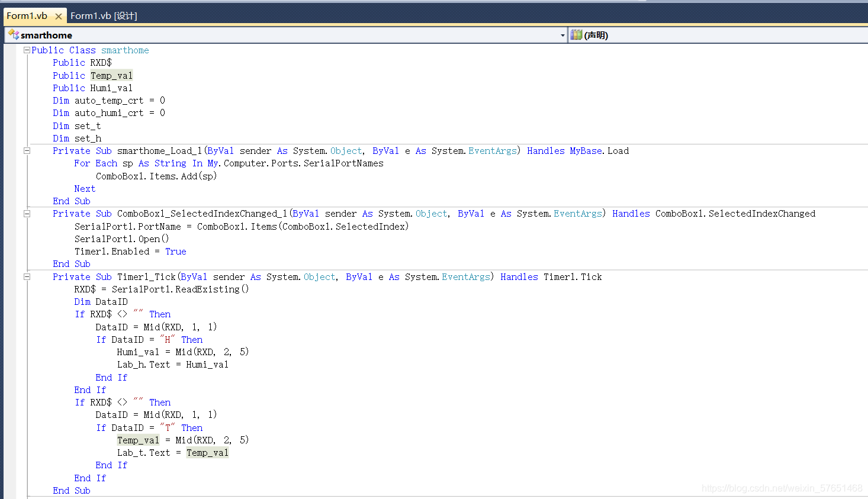Click the "H" string literal

[x=168, y=340]
